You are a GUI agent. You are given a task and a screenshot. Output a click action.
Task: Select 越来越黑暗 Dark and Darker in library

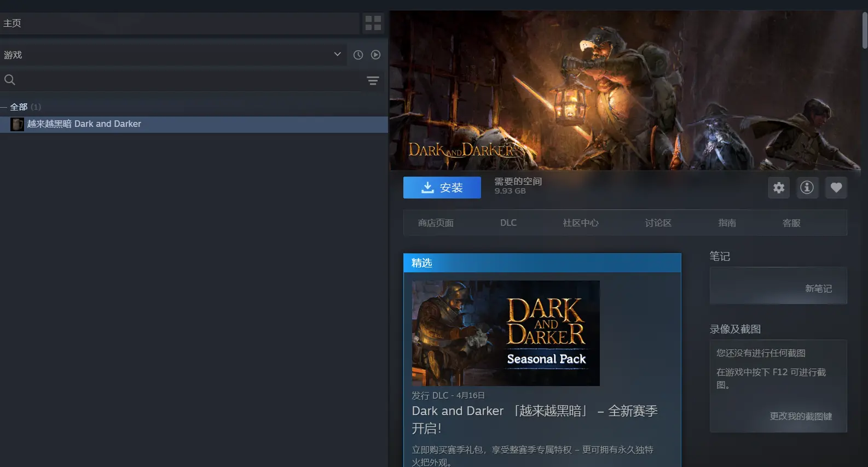pos(194,124)
